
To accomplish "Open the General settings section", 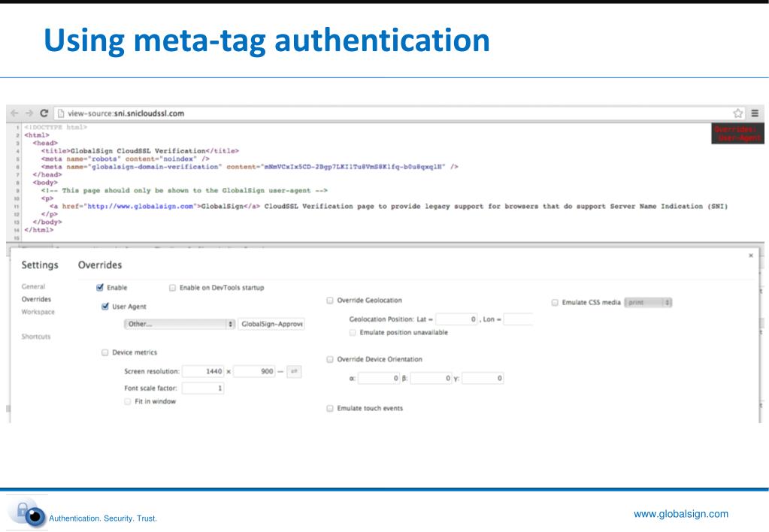I will [x=33, y=286].
